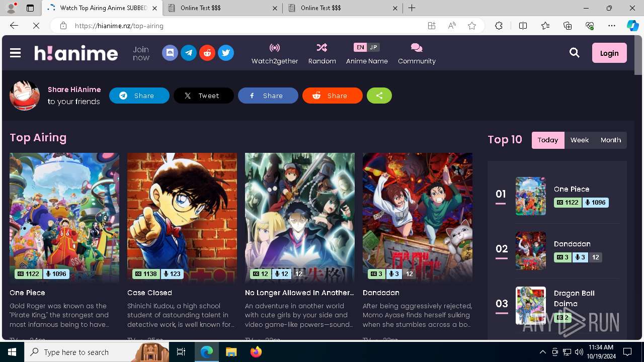Open the Reddit join icon
Viewport: 644px width, 362px height.
tap(207, 53)
